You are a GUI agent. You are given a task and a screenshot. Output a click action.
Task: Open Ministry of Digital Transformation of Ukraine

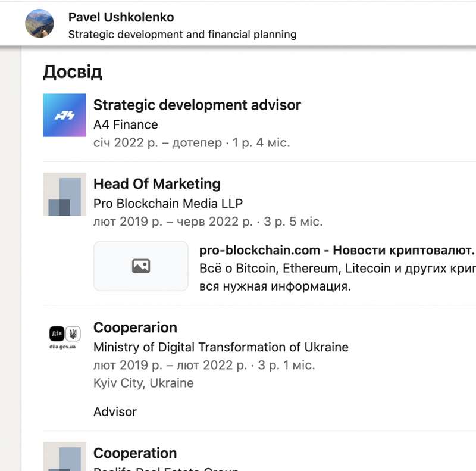(221, 347)
